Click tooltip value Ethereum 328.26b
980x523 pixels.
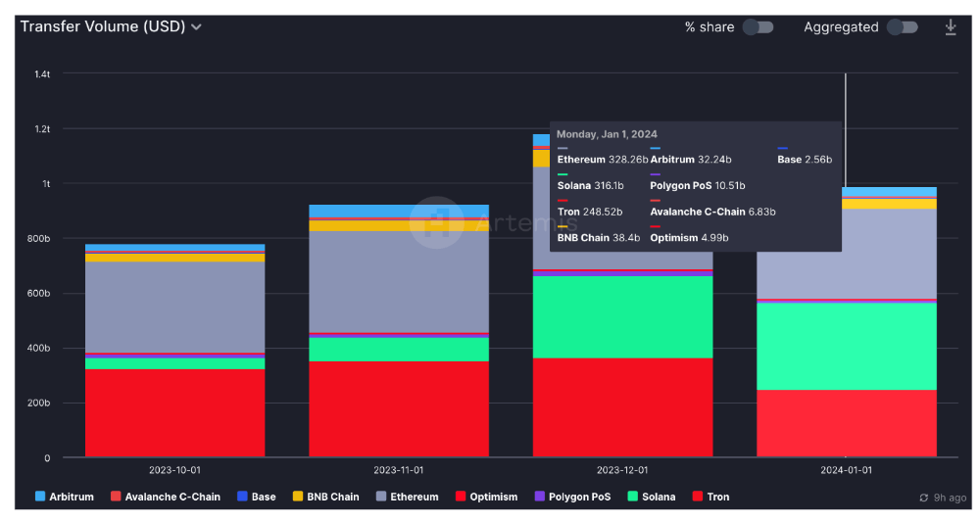tap(603, 160)
